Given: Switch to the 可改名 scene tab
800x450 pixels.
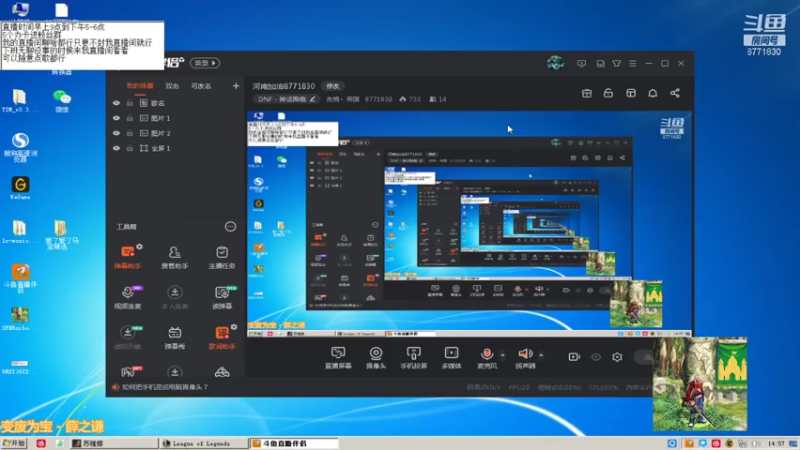Looking at the screenshot, I should (x=201, y=86).
